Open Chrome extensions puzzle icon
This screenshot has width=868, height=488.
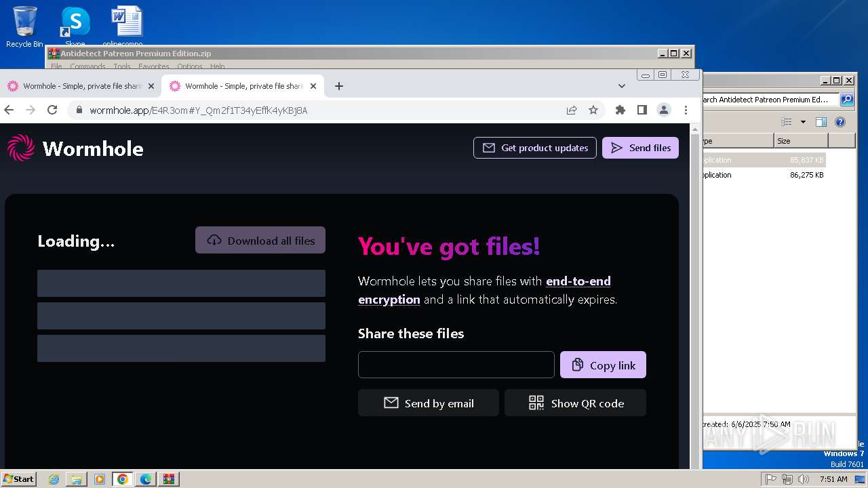620,110
